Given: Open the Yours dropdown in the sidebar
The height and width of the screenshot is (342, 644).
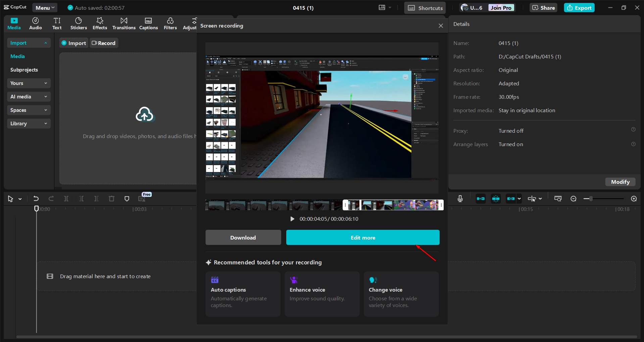Looking at the screenshot, I should pyautogui.click(x=29, y=83).
